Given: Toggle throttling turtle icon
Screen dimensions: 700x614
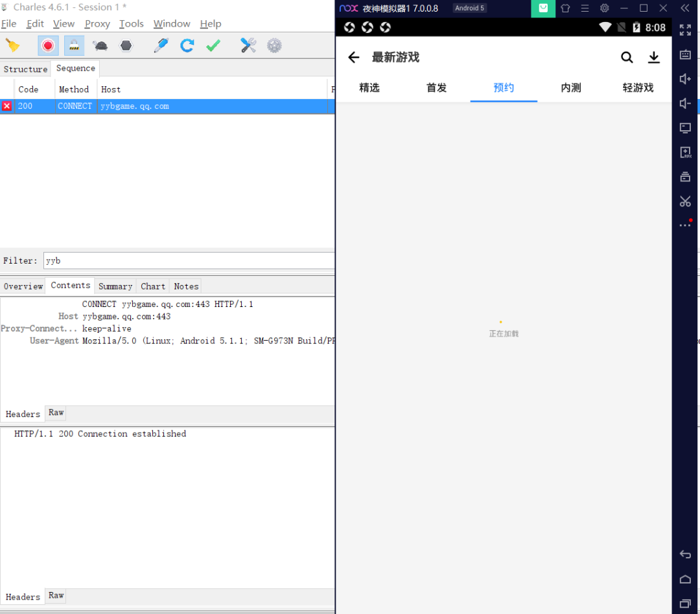Looking at the screenshot, I should coord(100,45).
